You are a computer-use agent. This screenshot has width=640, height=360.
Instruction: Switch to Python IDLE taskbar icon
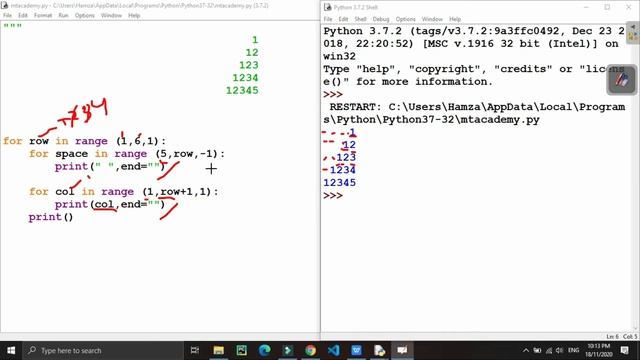[x=379, y=350]
